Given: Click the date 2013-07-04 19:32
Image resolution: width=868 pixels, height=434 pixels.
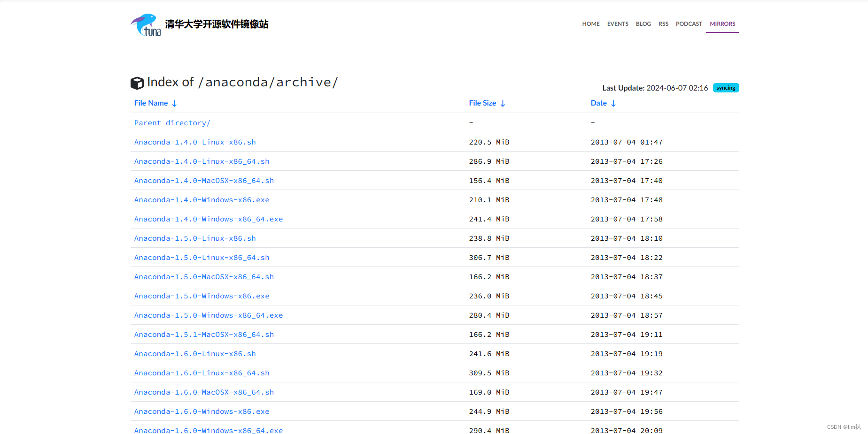Looking at the screenshot, I should point(627,373).
